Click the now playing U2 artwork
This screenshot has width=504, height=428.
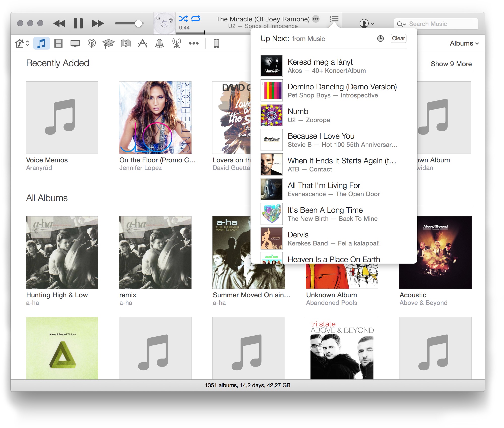click(164, 23)
